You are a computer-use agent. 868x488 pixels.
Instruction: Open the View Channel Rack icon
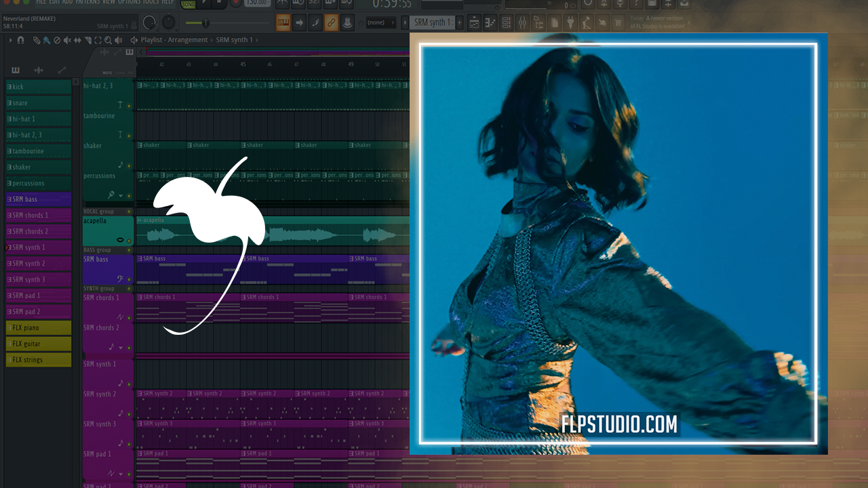coord(506,22)
